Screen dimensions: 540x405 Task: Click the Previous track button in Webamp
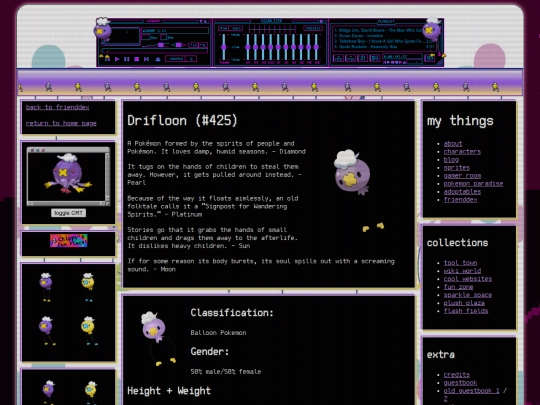pyautogui.click(x=107, y=59)
